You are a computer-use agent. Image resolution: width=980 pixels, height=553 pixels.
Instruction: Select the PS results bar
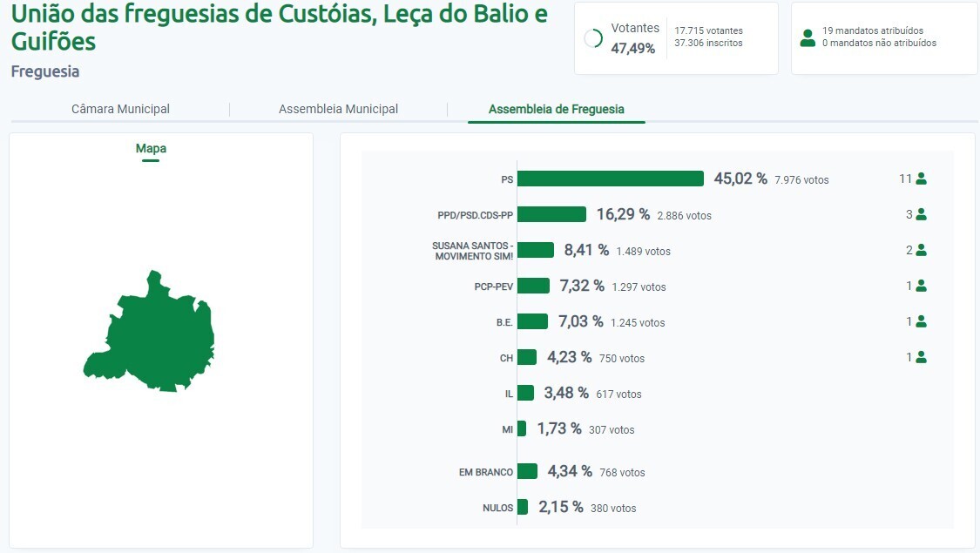point(610,179)
